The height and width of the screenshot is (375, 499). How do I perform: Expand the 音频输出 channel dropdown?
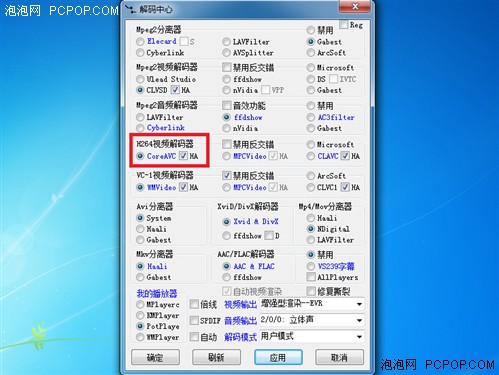click(x=312, y=320)
